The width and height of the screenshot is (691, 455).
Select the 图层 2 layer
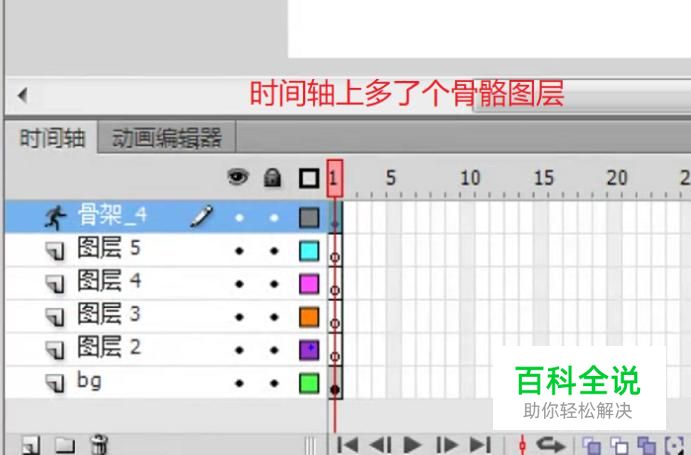166,349
